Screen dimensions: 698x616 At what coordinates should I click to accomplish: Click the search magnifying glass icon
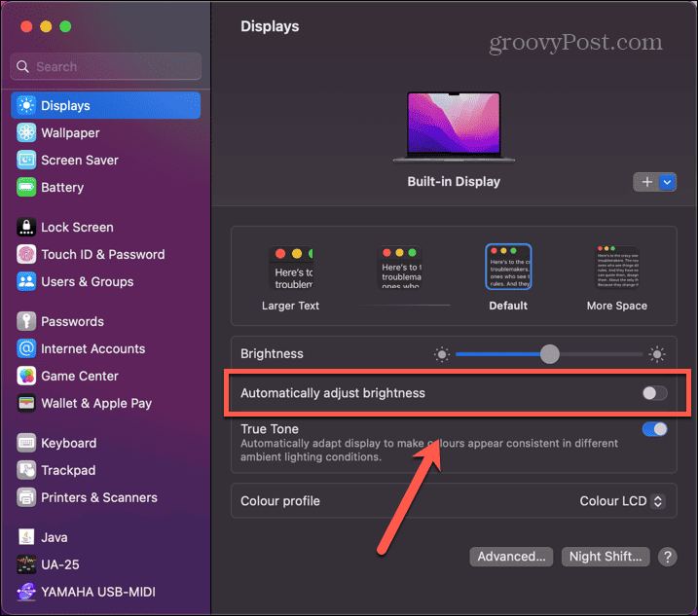click(x=22, y=67)
